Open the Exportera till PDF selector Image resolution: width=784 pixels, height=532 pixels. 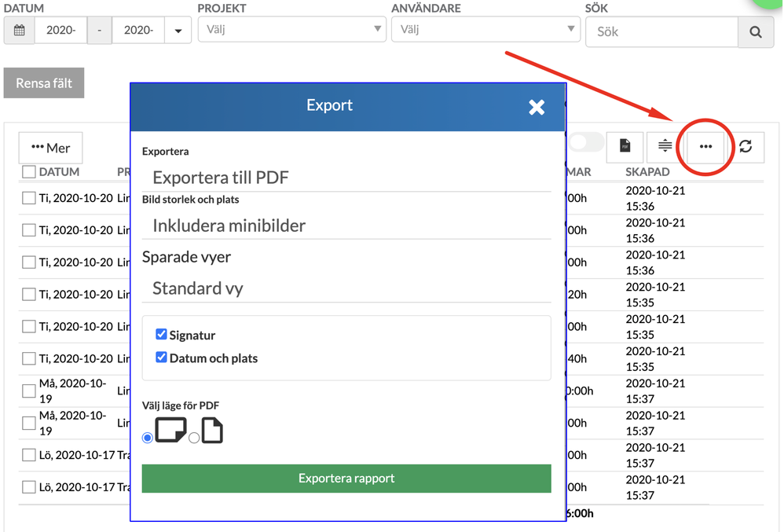(x=346, y=177)
